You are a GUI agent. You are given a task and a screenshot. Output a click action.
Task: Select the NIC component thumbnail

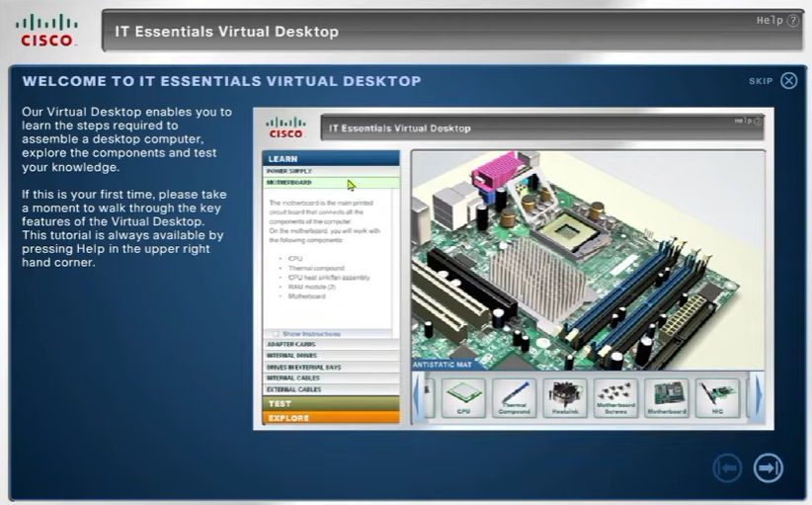click(x=717, y=398)
